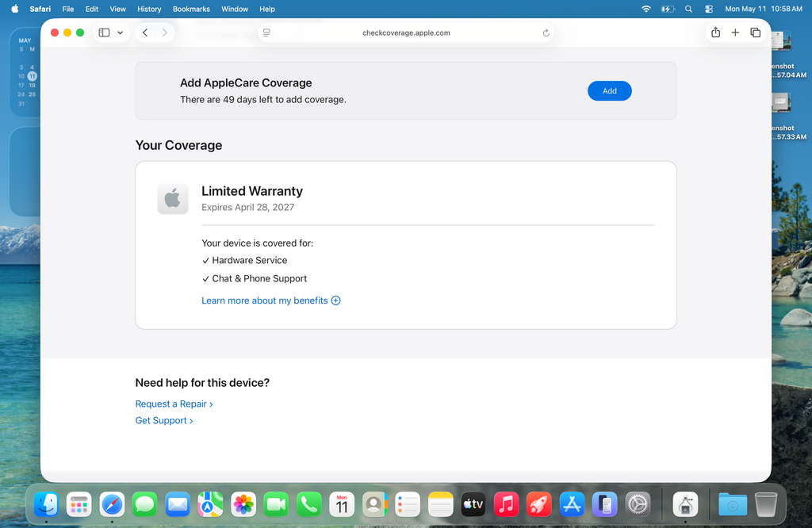Viewport: 812px width, 528px height.
Task: Open Music from the Dock
Action: click(507, 504)
